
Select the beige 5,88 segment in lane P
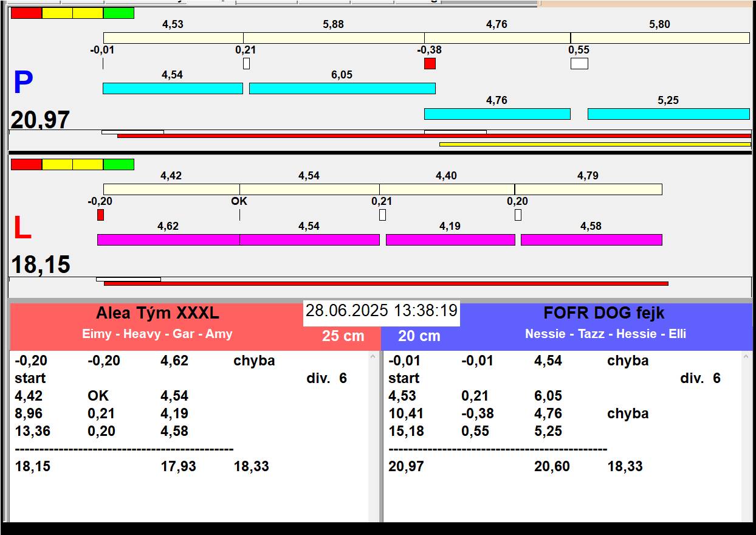pyautogui.click(x=334, y=38)
